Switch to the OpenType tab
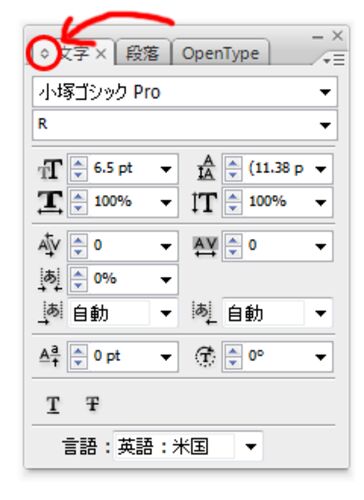The height and width of the screenshot is (500, 364). point(221,53)
